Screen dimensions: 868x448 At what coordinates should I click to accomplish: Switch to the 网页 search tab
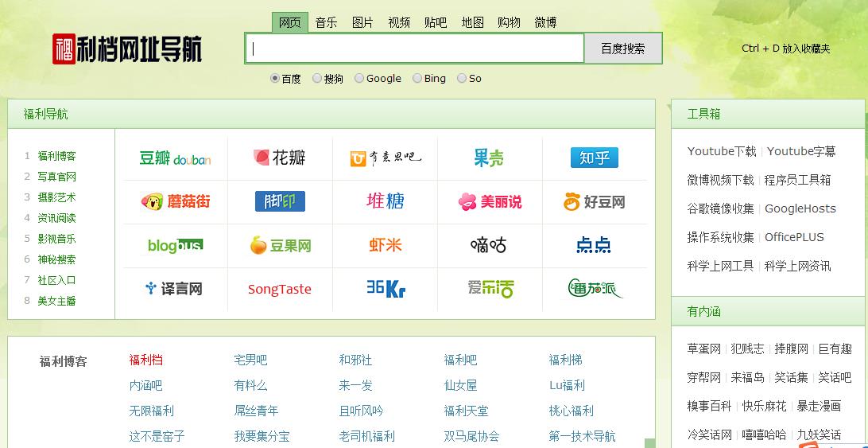[290, 23]
